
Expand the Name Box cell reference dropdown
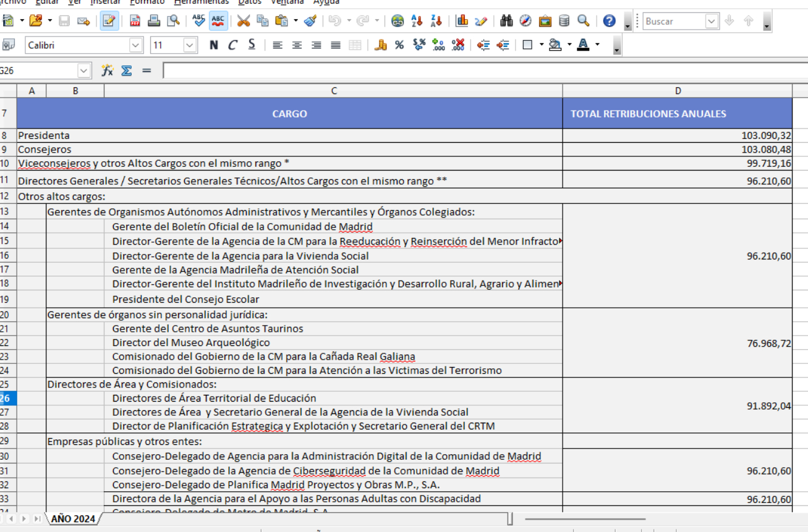point(84,70)
